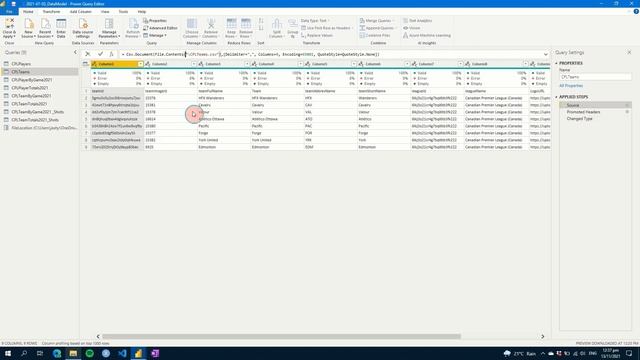The image size is (640, 360).
Task: Click Azure Machine Learning
Action: 427,36
